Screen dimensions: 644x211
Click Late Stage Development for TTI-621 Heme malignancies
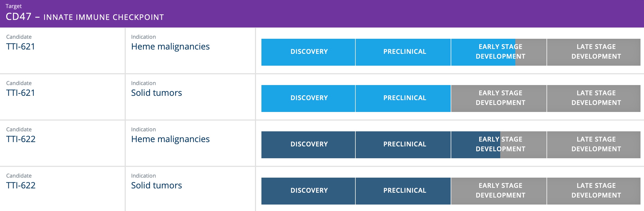596,52
